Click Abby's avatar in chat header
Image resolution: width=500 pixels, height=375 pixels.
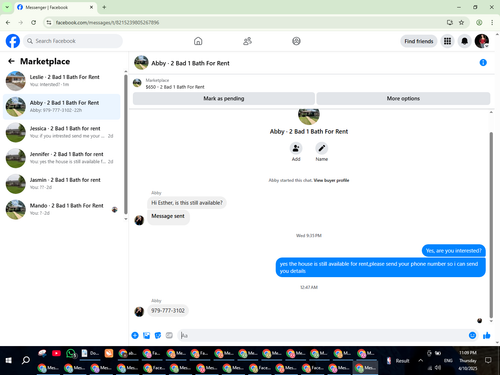pyautogui.click(x=141, y=63)
